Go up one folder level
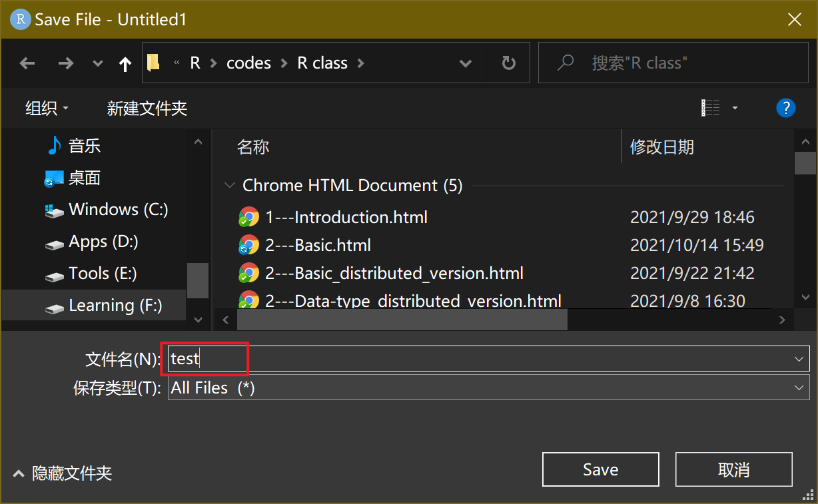Image resolution: width=818 pixels, height=504 pixels. pyautogui.click(x=125, y=63)
